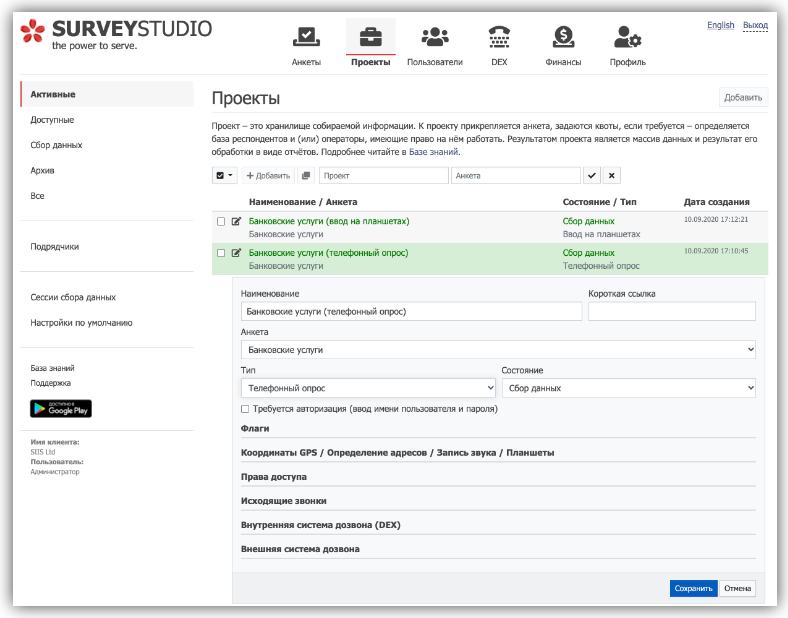The height and width of the screenshot is (618, 788).
Task: Click the Ввод на планшетах type text
Action: [x=601, y=234]
